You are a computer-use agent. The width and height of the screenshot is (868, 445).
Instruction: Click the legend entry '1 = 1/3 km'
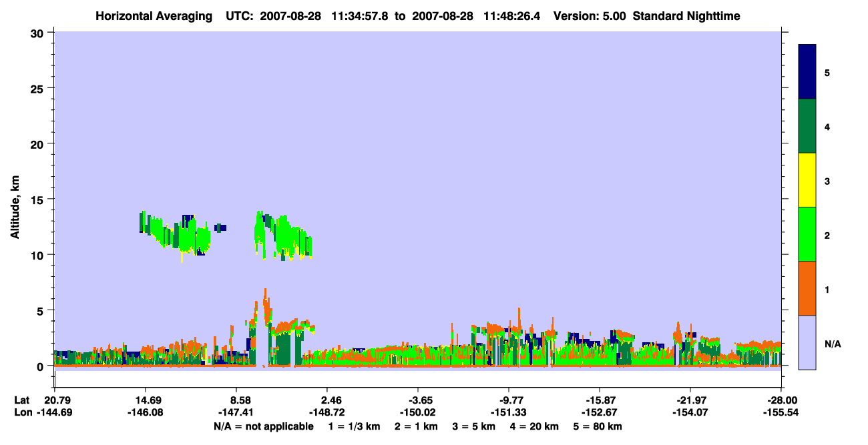[x=354, y=426]
